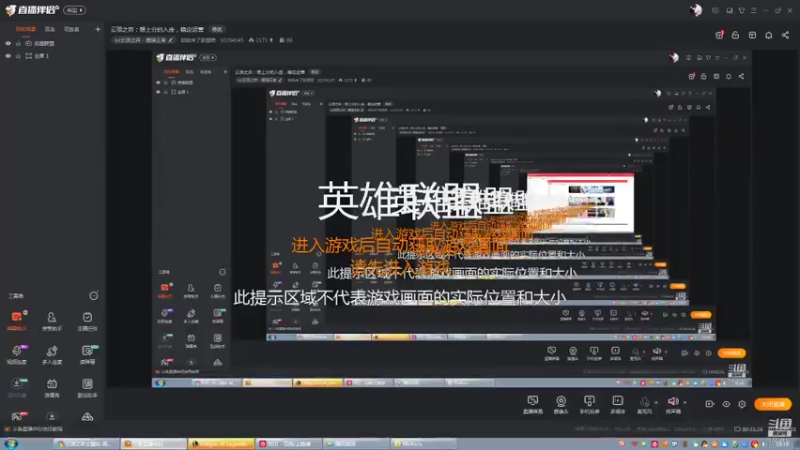800x450 pixels.
Task: Click pencil icon to edit stream category
Action: point(170,40)
